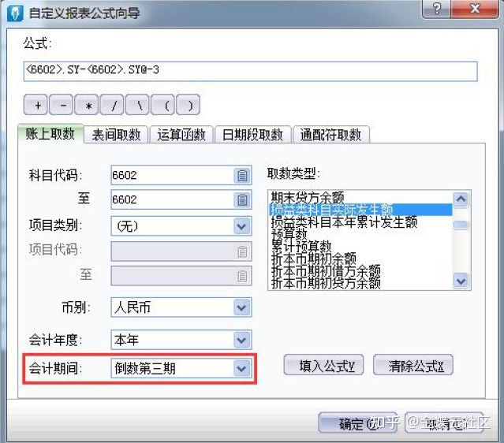Viewport: 504px width, 443px height.
Task: Click the help question mark button
Action: (437, 9)
